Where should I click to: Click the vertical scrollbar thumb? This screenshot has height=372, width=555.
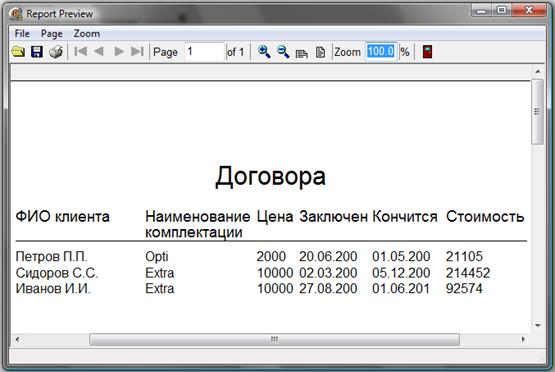pyautogui.click(x=537, y=112)
